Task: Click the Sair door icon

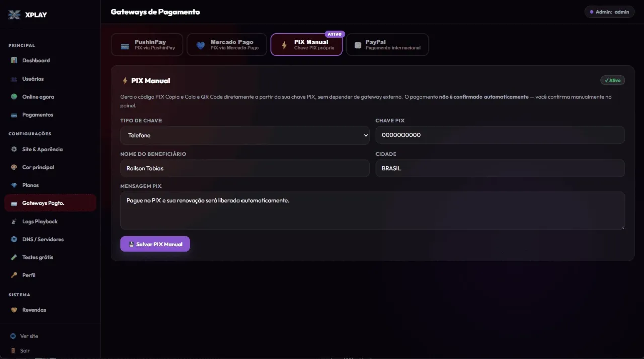Action: [x=13, y=351]
